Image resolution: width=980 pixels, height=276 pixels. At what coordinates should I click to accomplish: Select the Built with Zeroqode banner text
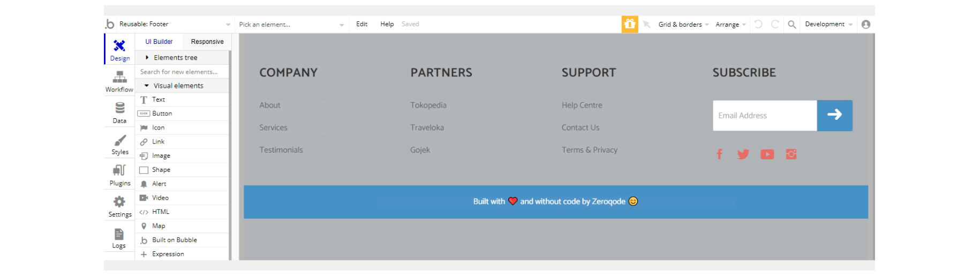[555, 202]
